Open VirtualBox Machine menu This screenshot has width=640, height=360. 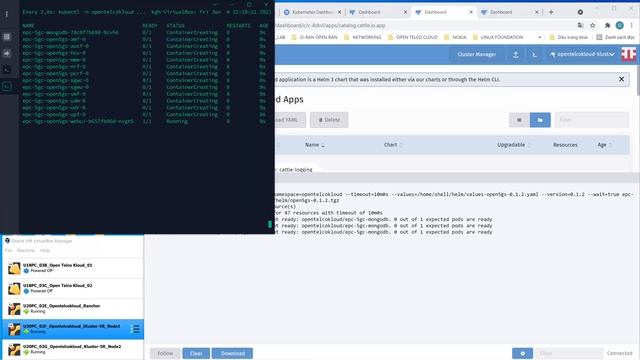(x=26, y=250)
